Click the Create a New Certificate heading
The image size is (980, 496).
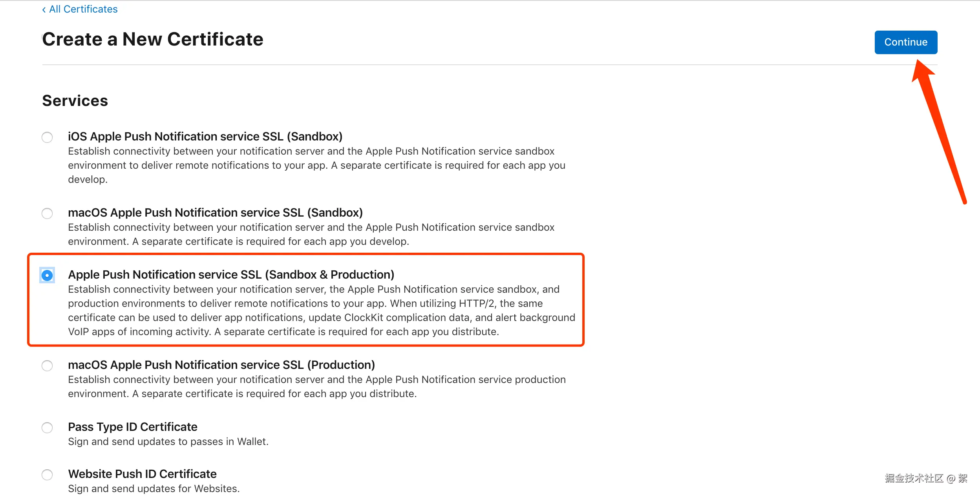click(x=153, y=39)
